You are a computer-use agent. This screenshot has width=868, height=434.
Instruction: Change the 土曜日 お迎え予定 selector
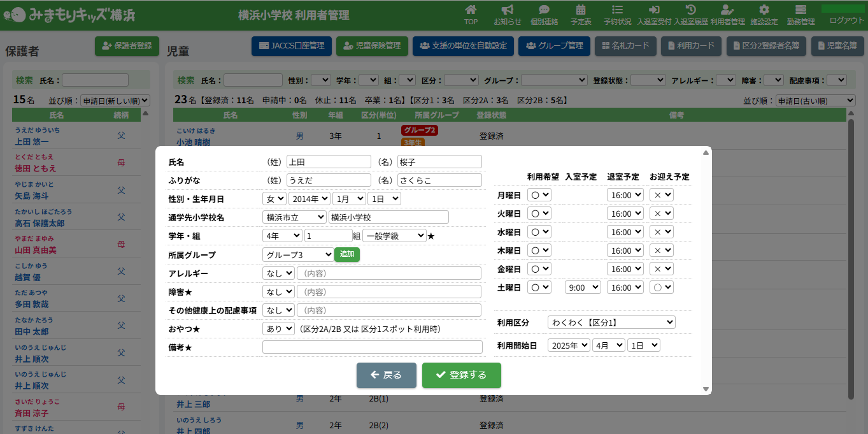(x=661, y=287)
